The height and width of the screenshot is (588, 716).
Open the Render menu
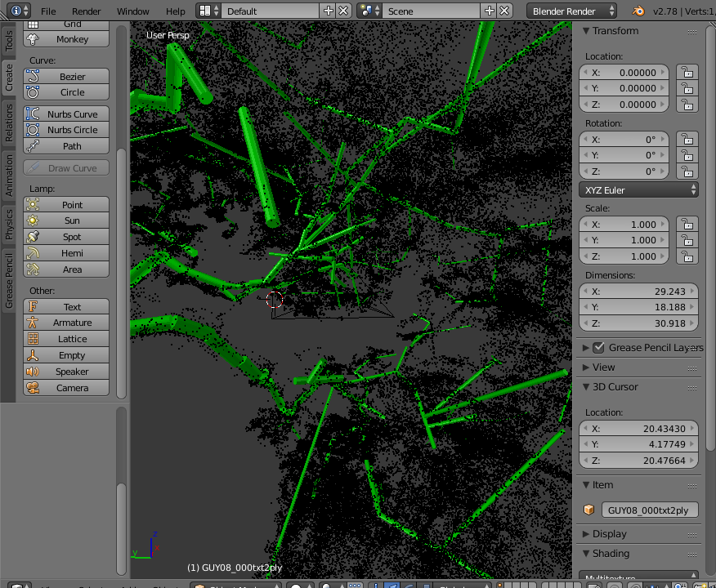pos(87,11)
